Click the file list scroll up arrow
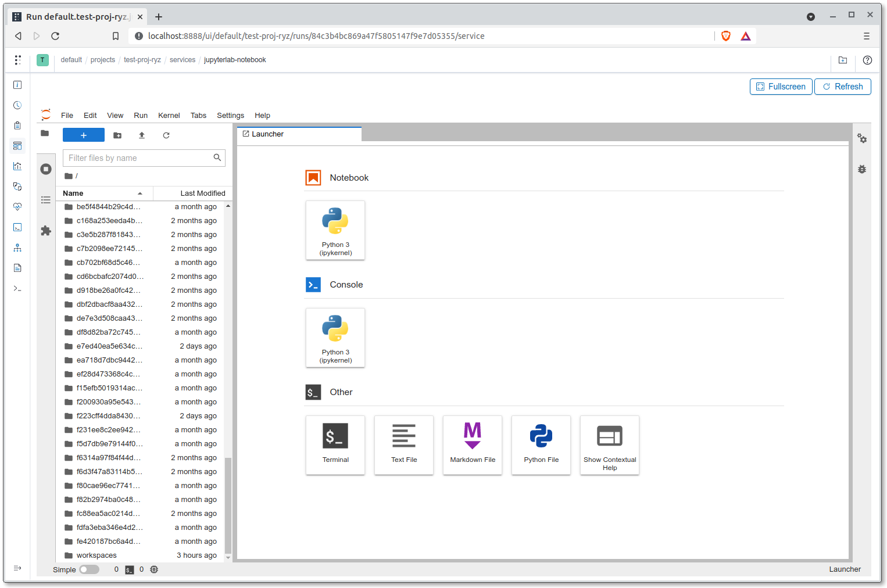The image size is (887, 588). tap(228, 206)
